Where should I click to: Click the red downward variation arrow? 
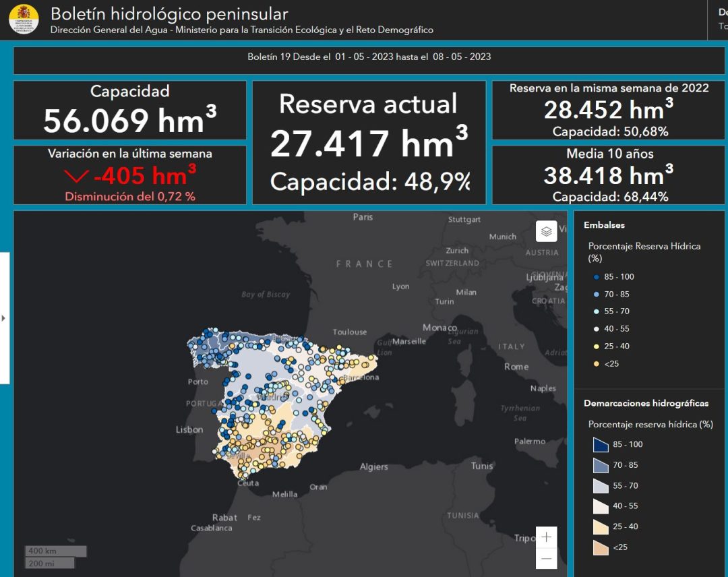[76, 177]
